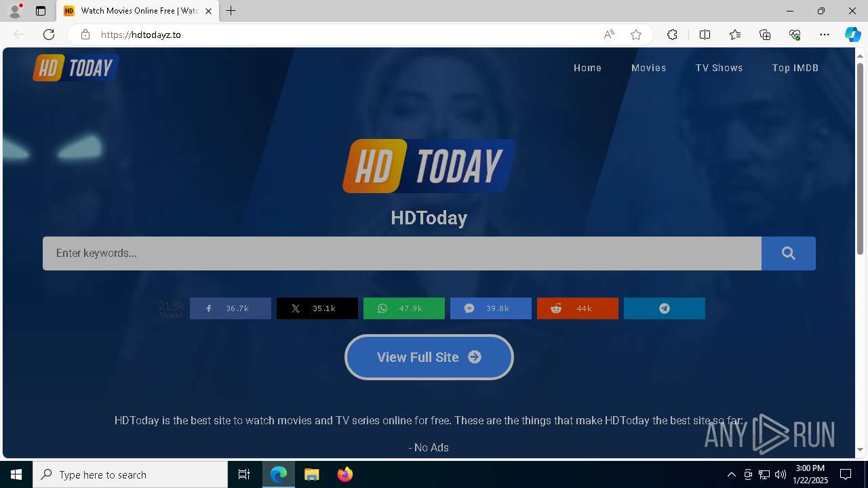Refresh the current page
Image resolution: width=868 pixels, height=488 pixels.
[x=49, y=35]
